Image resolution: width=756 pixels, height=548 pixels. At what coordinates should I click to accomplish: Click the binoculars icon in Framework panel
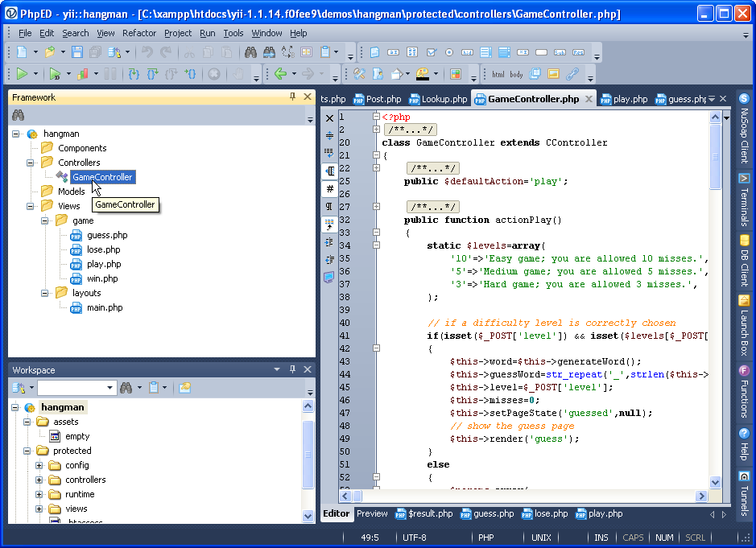18,115
